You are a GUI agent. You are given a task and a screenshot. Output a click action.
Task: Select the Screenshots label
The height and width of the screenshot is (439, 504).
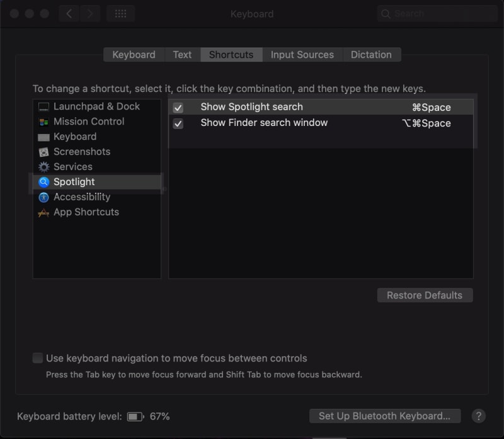coord(82,152)
